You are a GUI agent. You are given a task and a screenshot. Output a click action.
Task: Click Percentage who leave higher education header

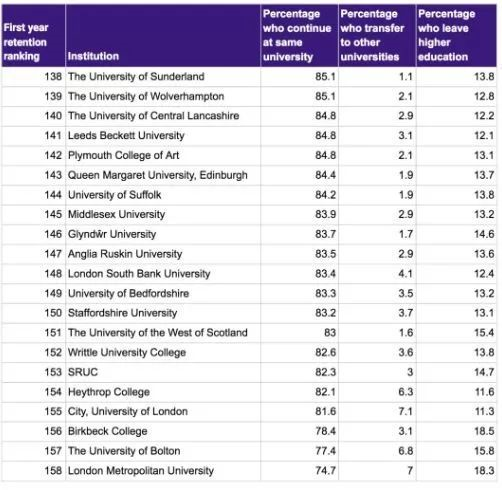click(456, 36)
